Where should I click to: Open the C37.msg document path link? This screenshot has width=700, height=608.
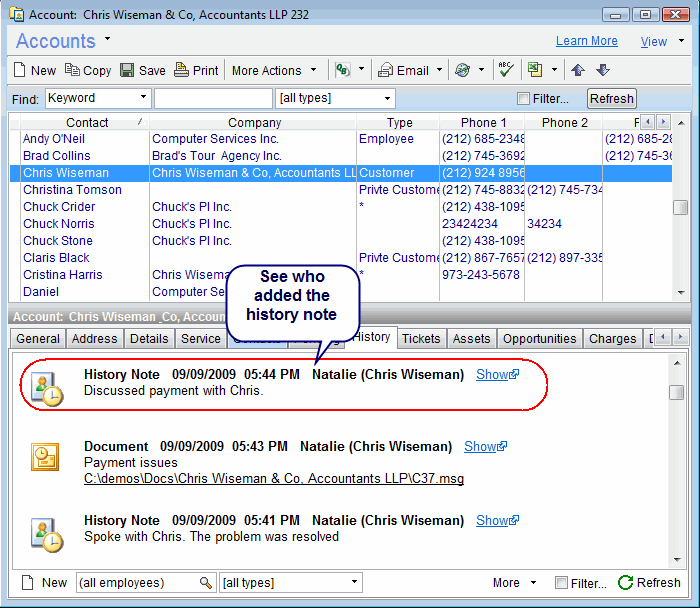coord(273,479)
